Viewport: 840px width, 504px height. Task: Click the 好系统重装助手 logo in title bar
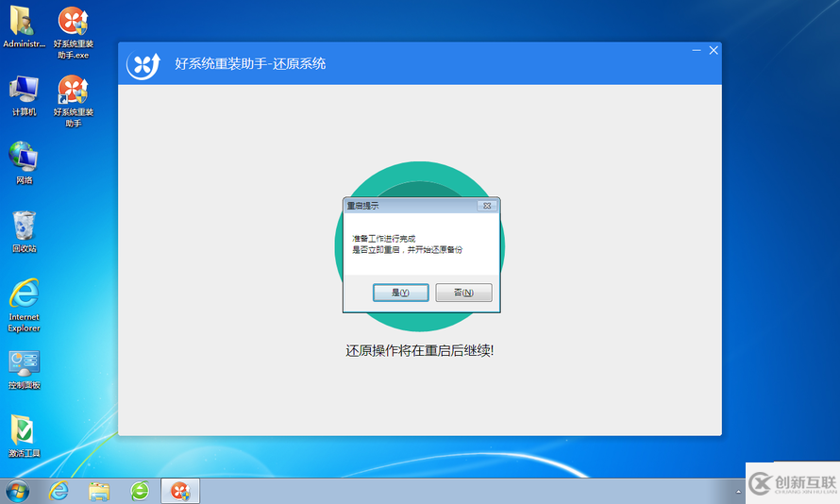click(143, 65)
